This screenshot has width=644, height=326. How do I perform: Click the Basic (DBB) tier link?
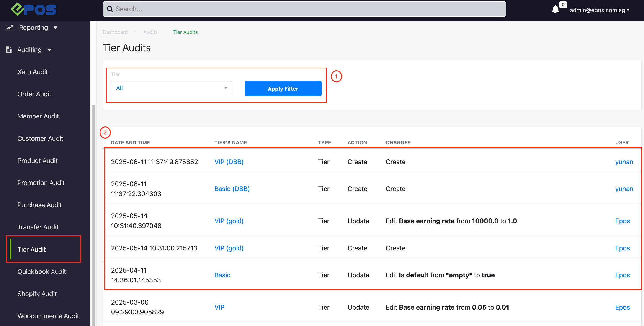(x=232, y=189)
